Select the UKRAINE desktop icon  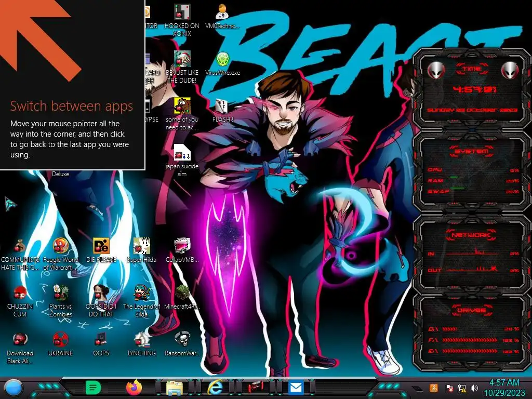point(60,344)
